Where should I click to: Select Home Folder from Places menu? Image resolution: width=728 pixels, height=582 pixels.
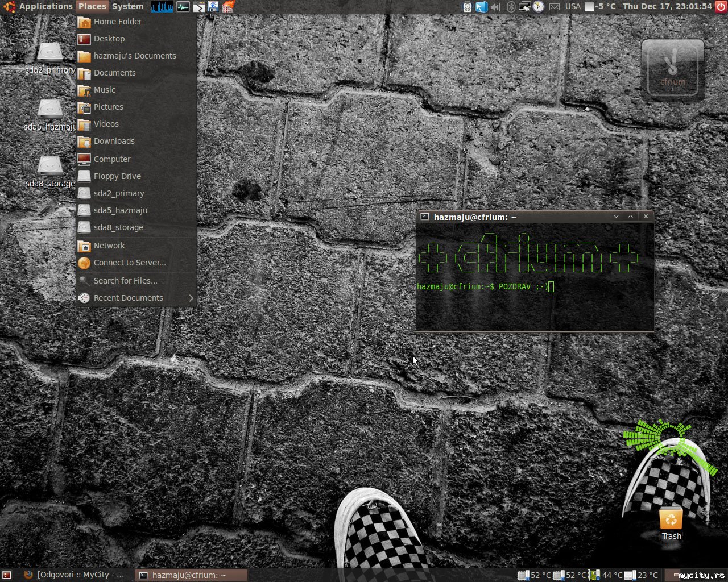click(x=118, y=22)
